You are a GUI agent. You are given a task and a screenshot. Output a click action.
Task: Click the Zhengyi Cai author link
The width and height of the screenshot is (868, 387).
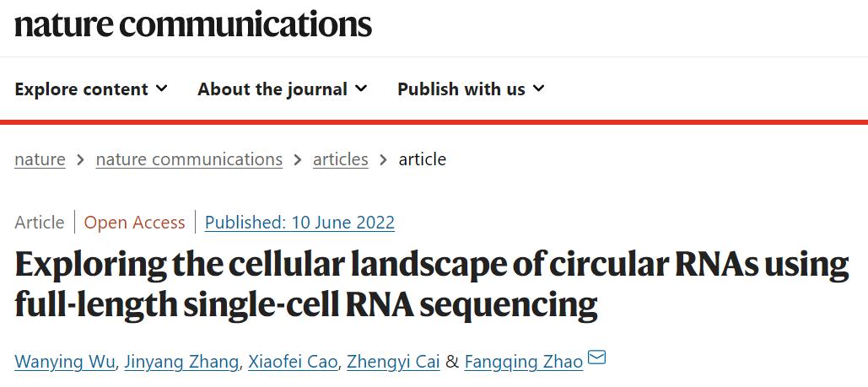coord(393,362)
